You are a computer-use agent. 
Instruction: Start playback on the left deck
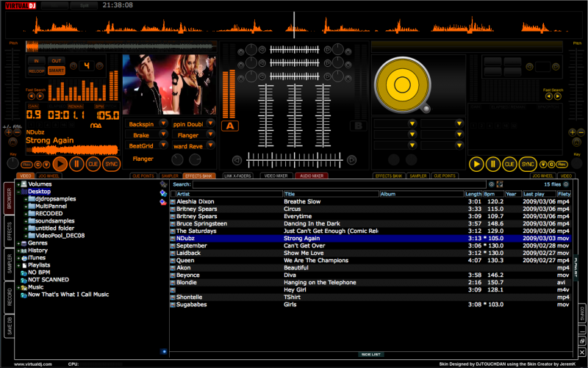[60, 164]
